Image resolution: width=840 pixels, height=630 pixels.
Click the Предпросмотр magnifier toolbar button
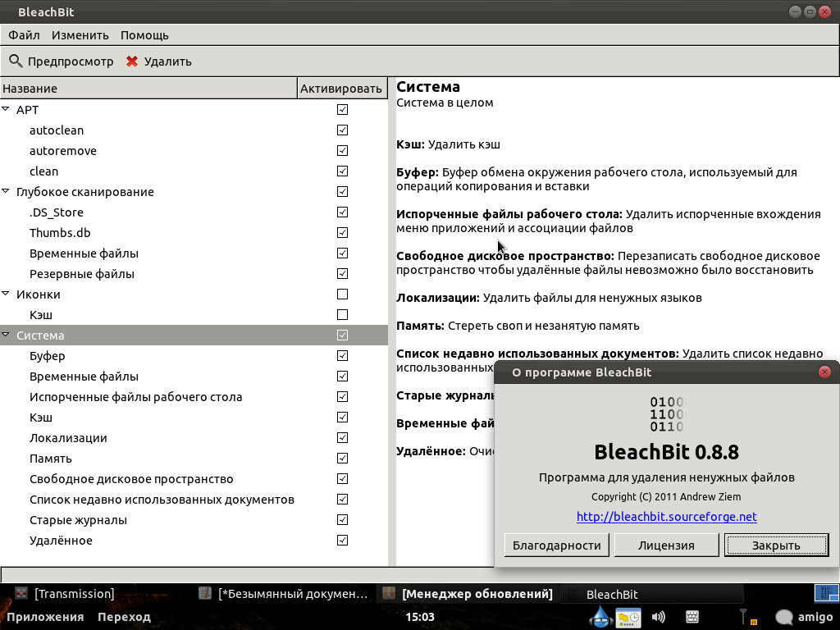pos(61,62)
